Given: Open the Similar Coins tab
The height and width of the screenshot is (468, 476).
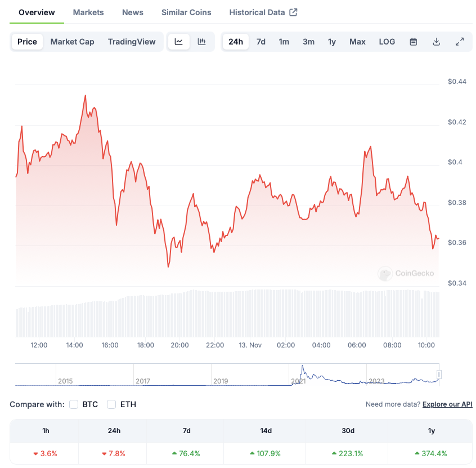Looking at the screenshot, I should click(x=186, y=12).
